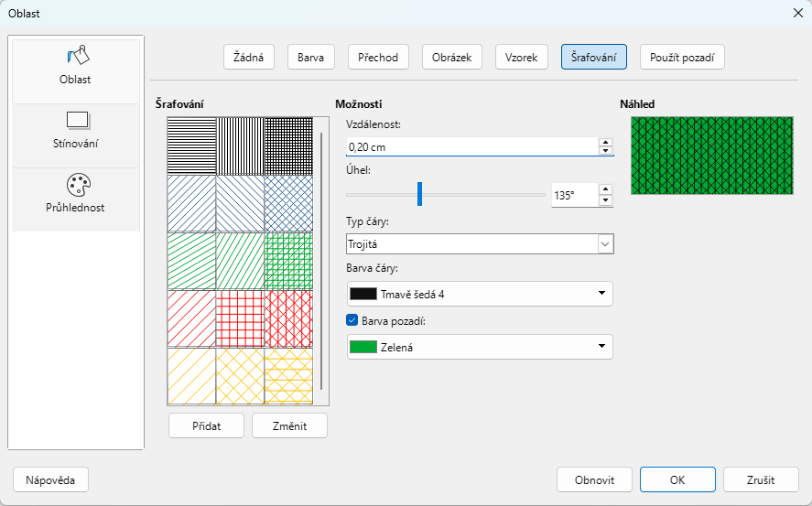This screenshot has height=506, width=812.
Task: Select the yellow triple hatch
Action: pos(289,376)
